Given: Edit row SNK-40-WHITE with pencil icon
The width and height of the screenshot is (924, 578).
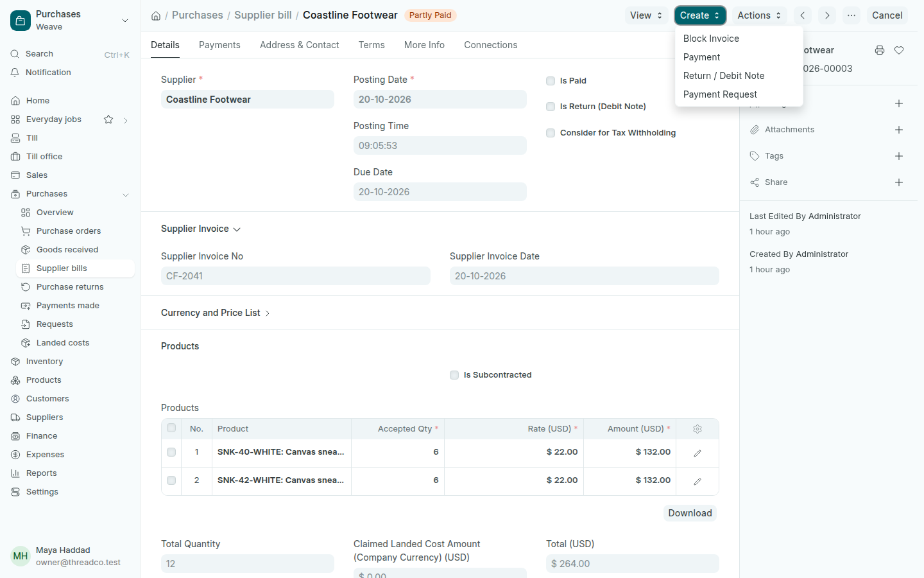Looking at the screenshot, I should pos(697,453).
